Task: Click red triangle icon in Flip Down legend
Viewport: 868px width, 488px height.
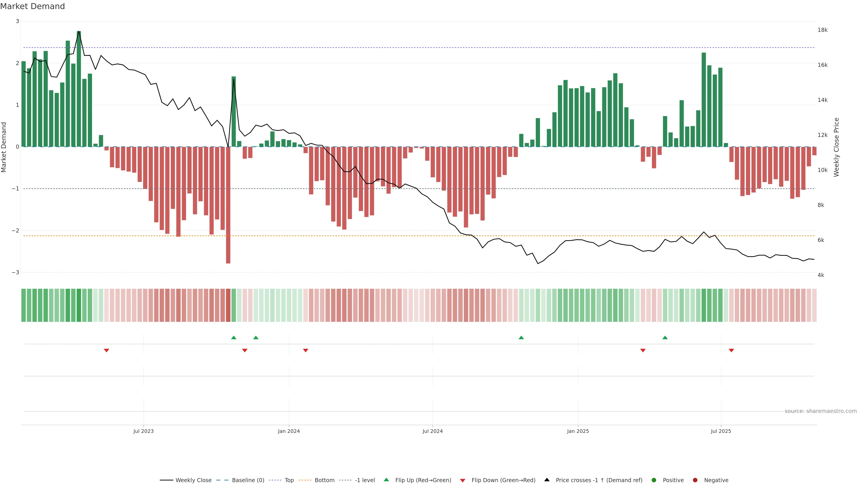Action: coord(463,480)
